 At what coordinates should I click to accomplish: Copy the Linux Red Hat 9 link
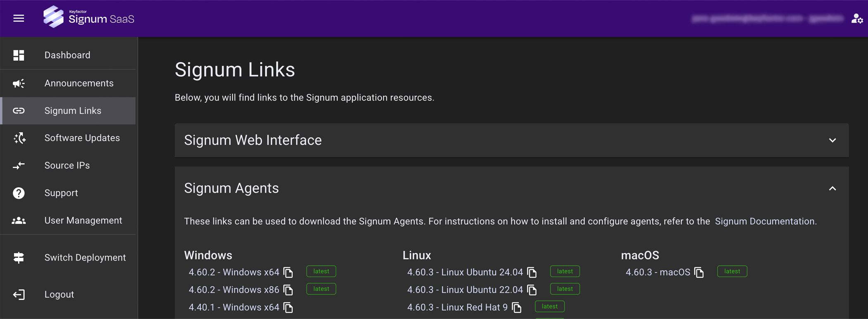517,307
